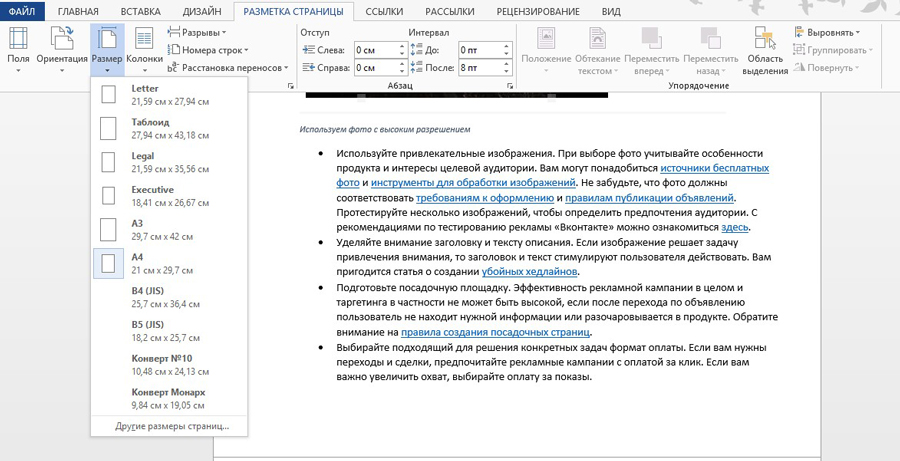
Task: Open link требованиям к оформлению
Action: (x=484, y=198)
